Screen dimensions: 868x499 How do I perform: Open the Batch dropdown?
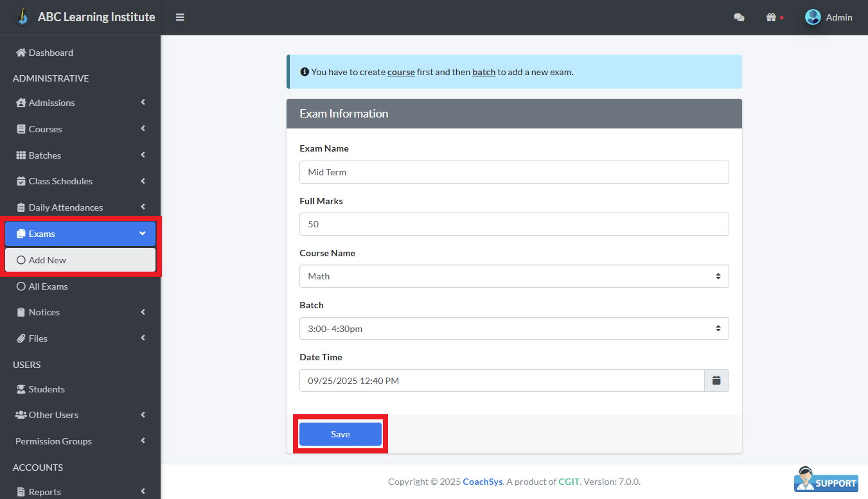pos(513,329)
